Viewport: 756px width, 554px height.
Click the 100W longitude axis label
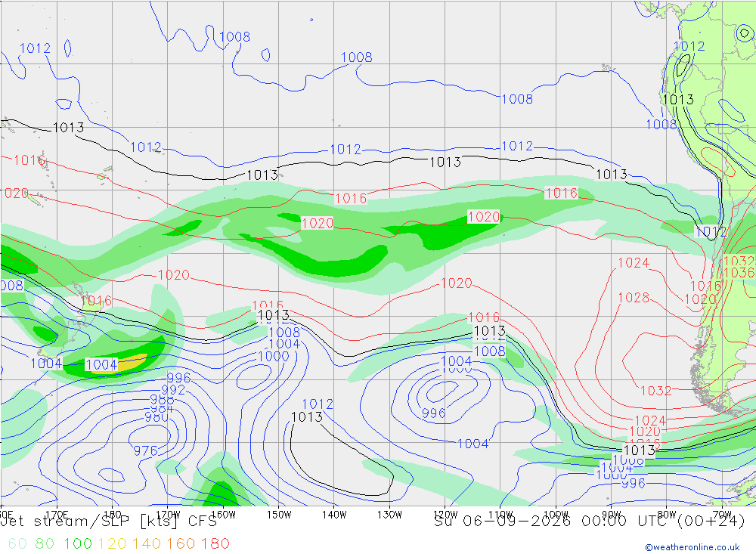556,515
